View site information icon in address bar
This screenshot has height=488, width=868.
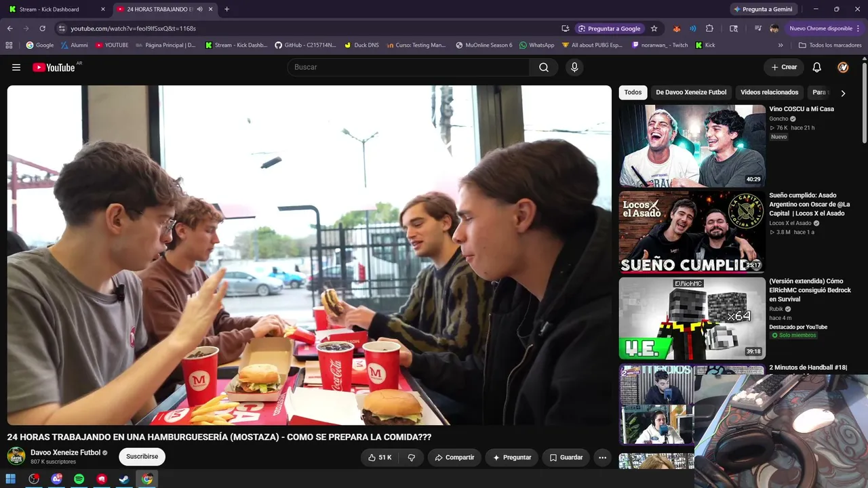click(62, 28)
